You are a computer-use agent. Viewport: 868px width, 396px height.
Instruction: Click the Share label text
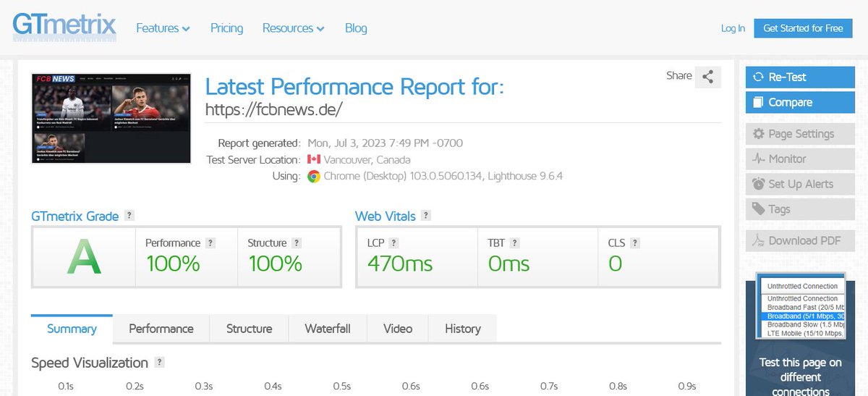point(679,75)
